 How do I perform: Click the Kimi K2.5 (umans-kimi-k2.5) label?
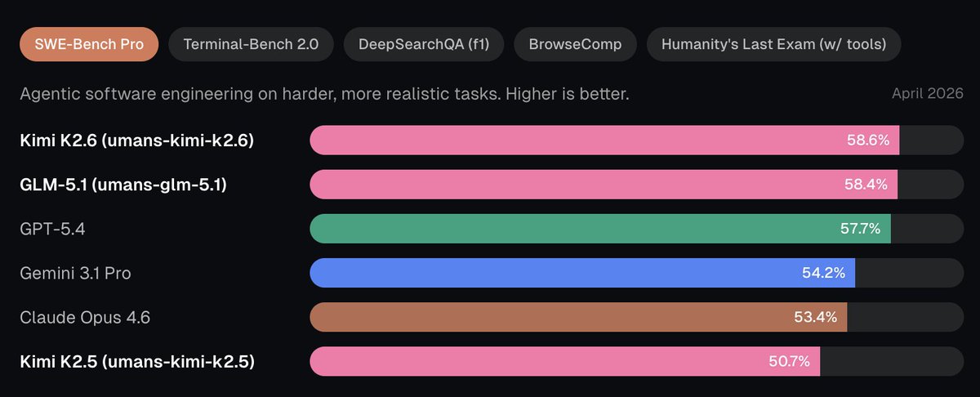click(136, 361)
